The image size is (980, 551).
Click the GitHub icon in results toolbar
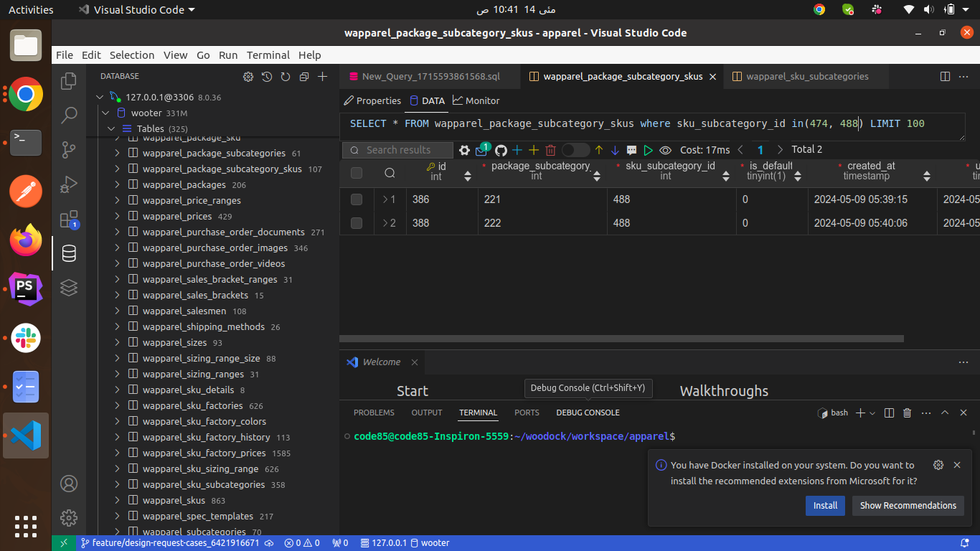501,150
